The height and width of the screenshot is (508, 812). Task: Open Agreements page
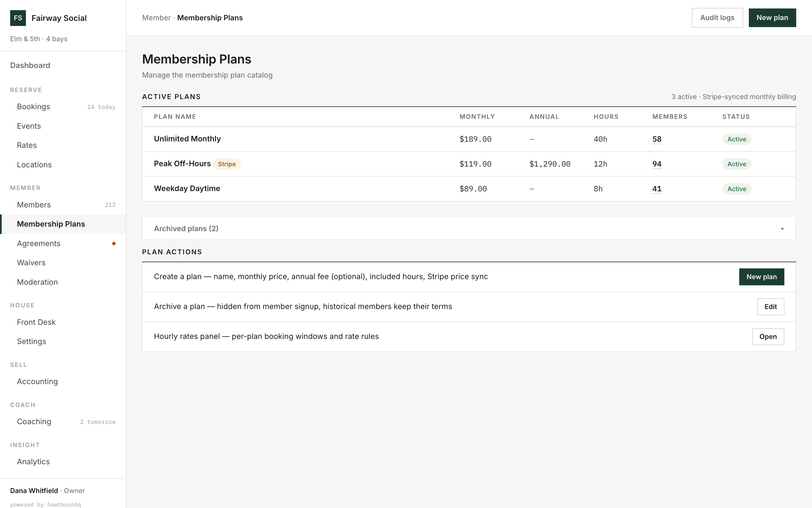pos(63,244)
